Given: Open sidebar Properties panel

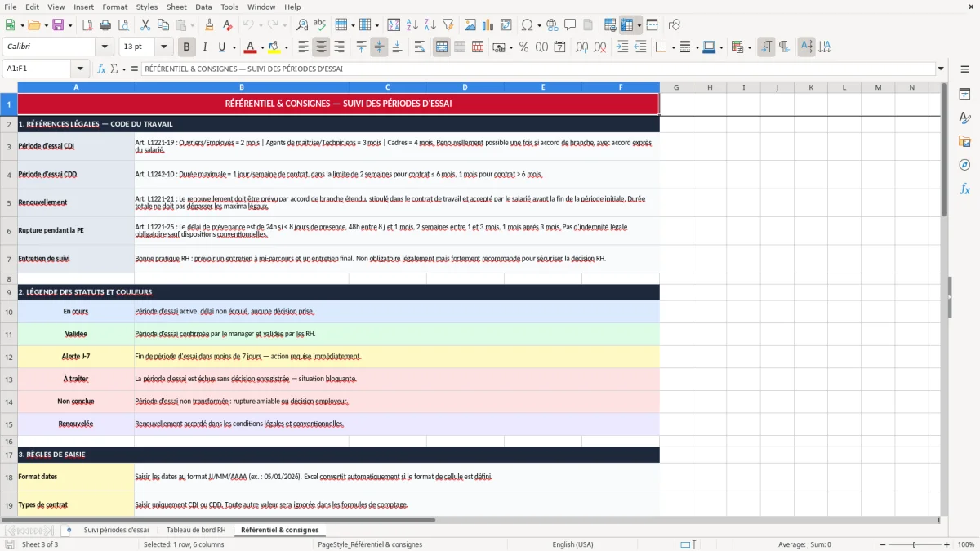Looking at the screenshot, I should [964, 95].
